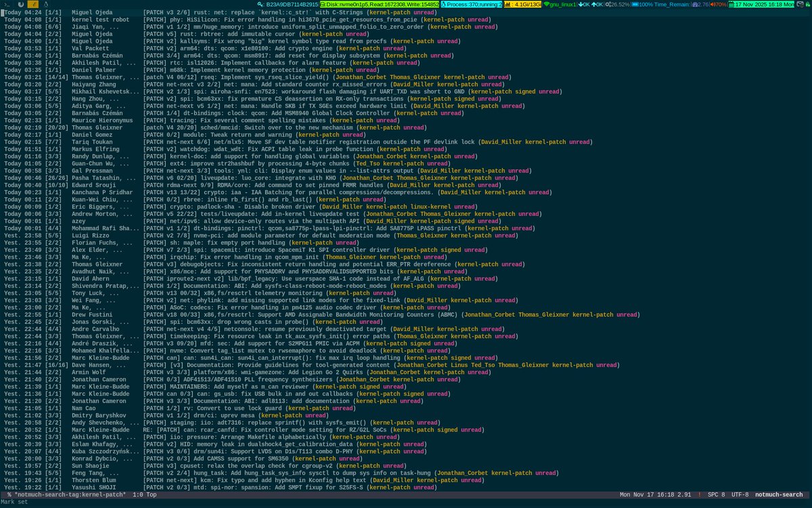Screen dimensions: 812x508
Task: Click the red exclamation warning in modeline
Action: (699, 494)
